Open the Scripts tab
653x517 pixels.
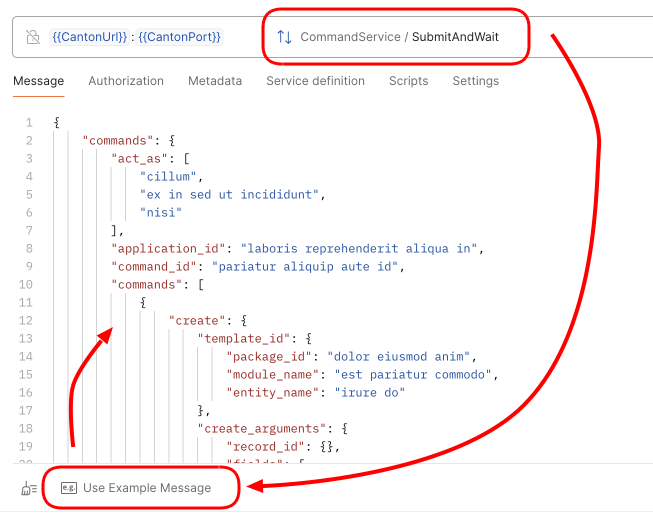pos(408,81)
